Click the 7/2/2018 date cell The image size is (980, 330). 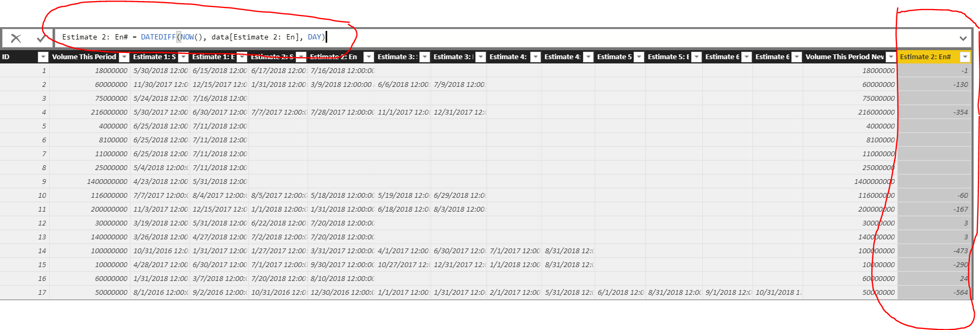(x=278, y=237)
